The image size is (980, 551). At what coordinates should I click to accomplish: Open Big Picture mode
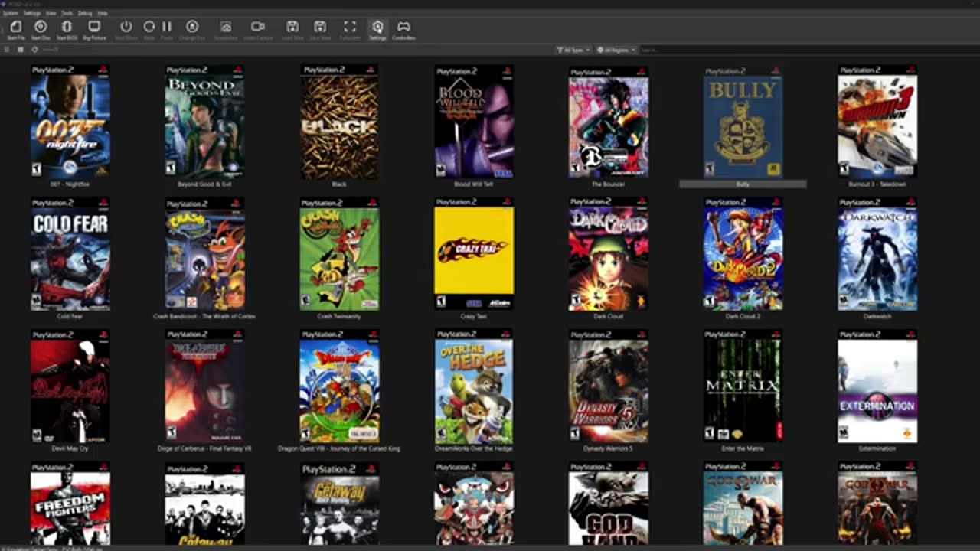(94, 27)
